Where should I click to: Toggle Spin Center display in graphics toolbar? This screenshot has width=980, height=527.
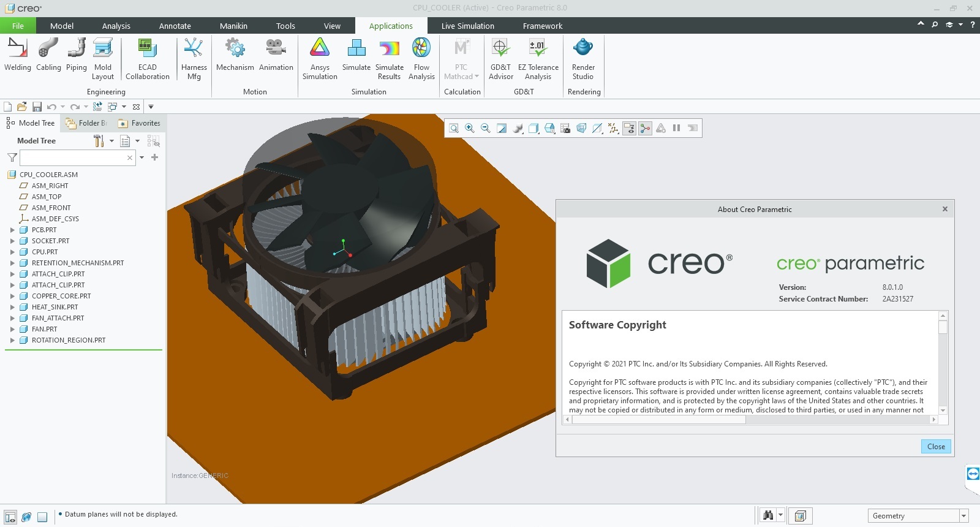[645, 128]
